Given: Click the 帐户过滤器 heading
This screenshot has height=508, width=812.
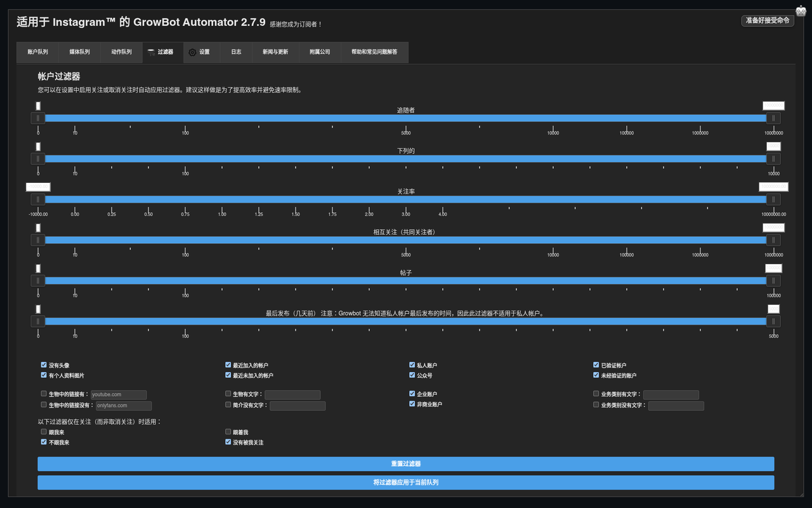Looking at the screenshot, I should tap(59, 77).
